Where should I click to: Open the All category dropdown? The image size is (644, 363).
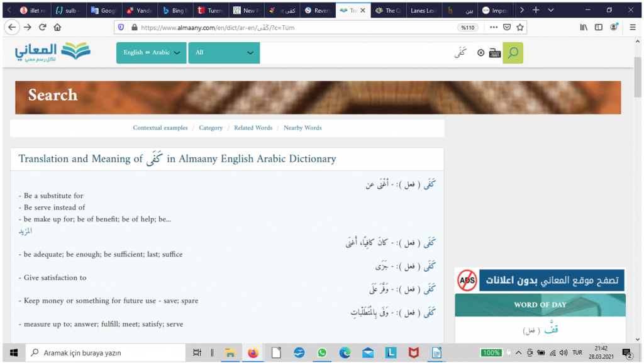[224, 53]
